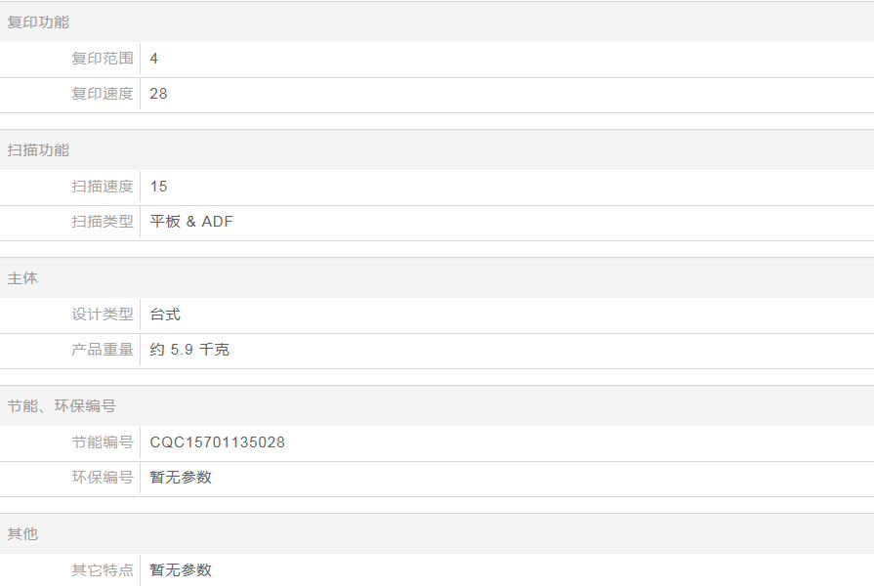Image resolution: width=874 pixels, height=588 pixels.
Task: Select the 扫描速度 label
Action: point(103,187)
